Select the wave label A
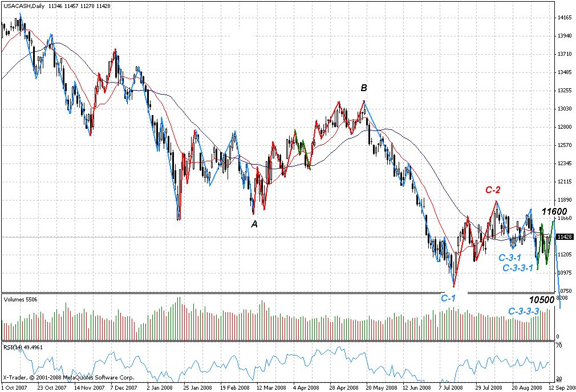 click(254, 224)
